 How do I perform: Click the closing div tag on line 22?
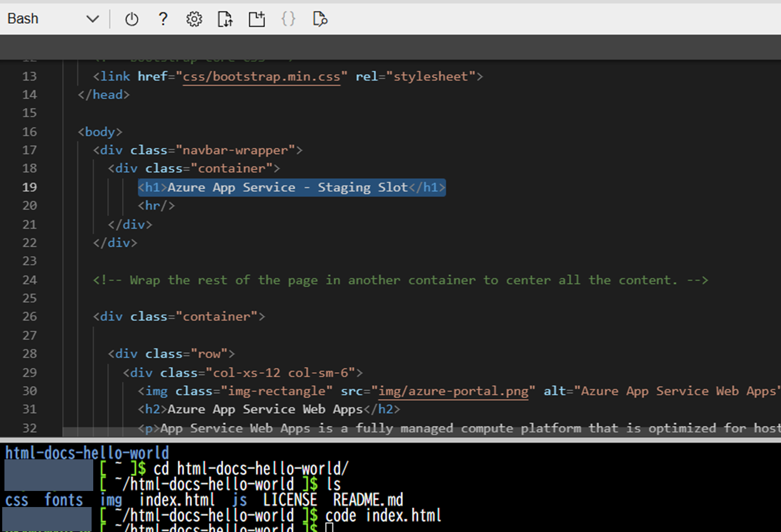[x=115, y=243]
